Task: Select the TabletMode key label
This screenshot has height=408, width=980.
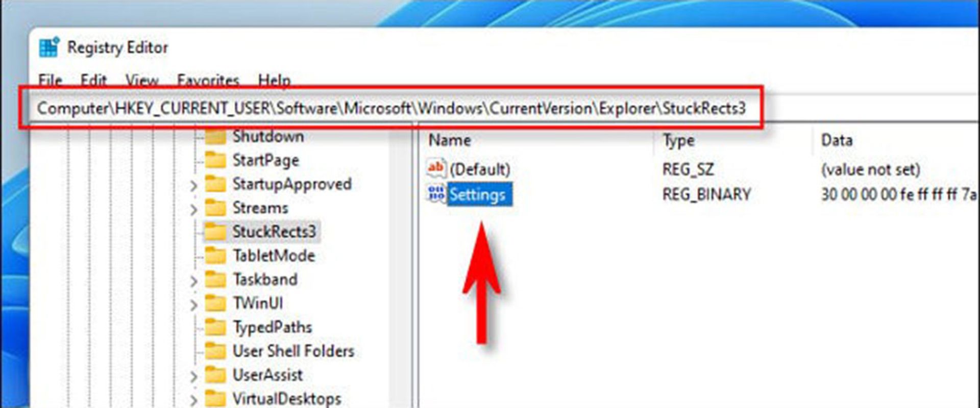Action: tap(274, 256)
